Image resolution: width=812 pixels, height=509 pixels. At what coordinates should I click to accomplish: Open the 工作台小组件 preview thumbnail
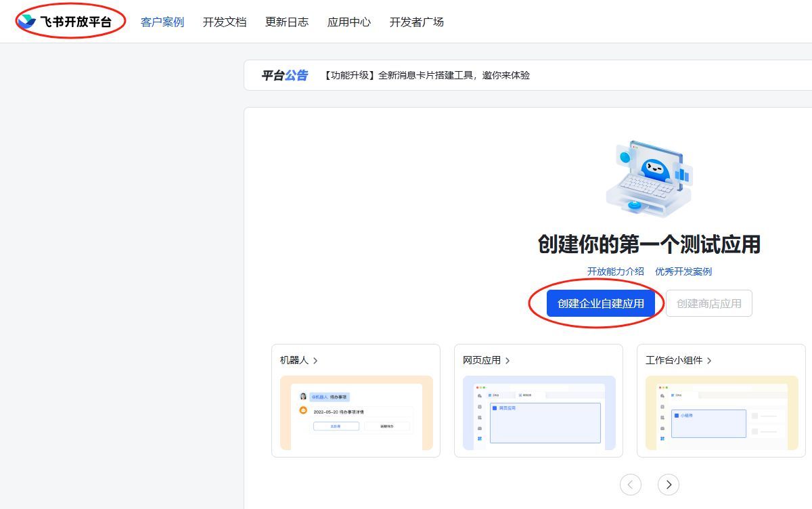[721, 413]
